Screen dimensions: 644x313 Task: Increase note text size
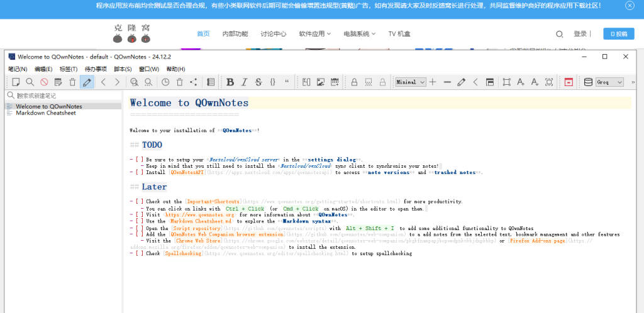click(521, 82)
